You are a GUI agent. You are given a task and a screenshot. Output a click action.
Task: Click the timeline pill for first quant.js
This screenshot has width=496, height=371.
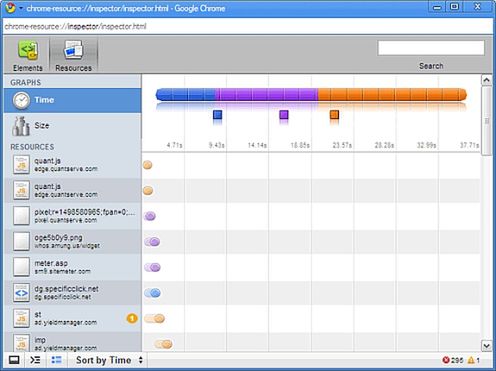(148, 165)
